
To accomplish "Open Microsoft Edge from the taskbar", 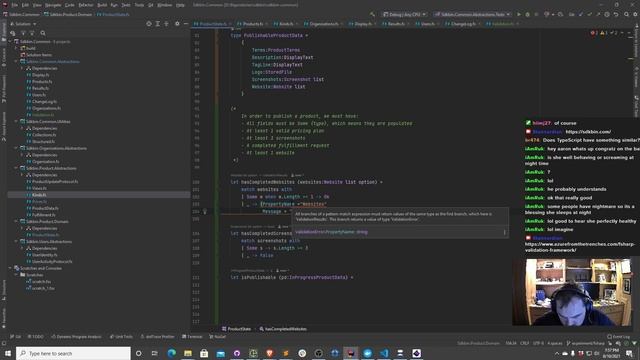I will 171,353.
